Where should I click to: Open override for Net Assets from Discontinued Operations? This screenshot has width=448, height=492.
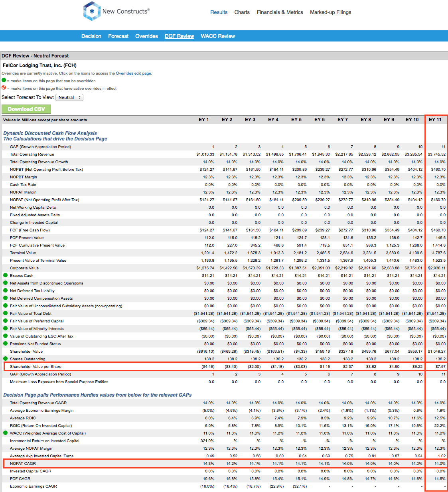point(6,283)
